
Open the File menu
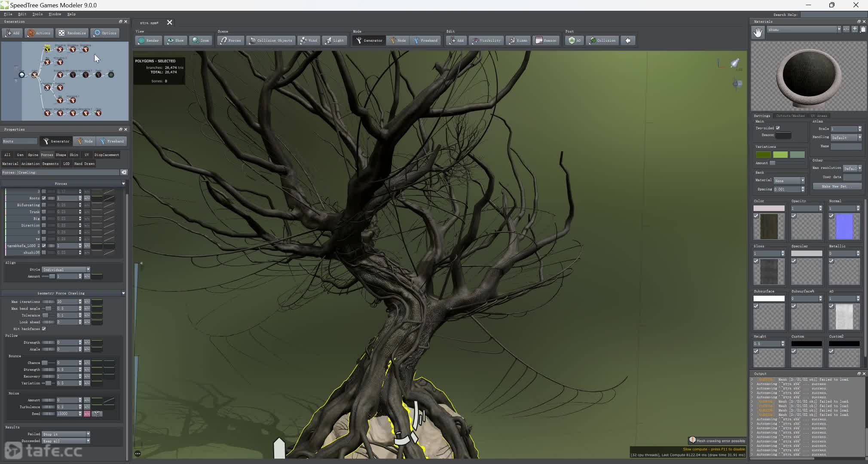8,14
